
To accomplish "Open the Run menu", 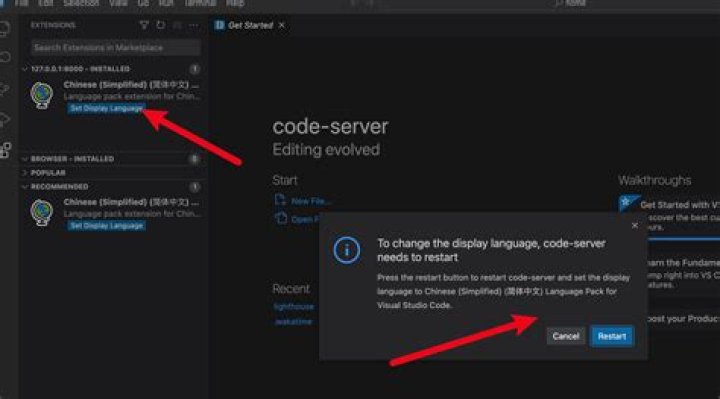I will (x=166, y=3).
